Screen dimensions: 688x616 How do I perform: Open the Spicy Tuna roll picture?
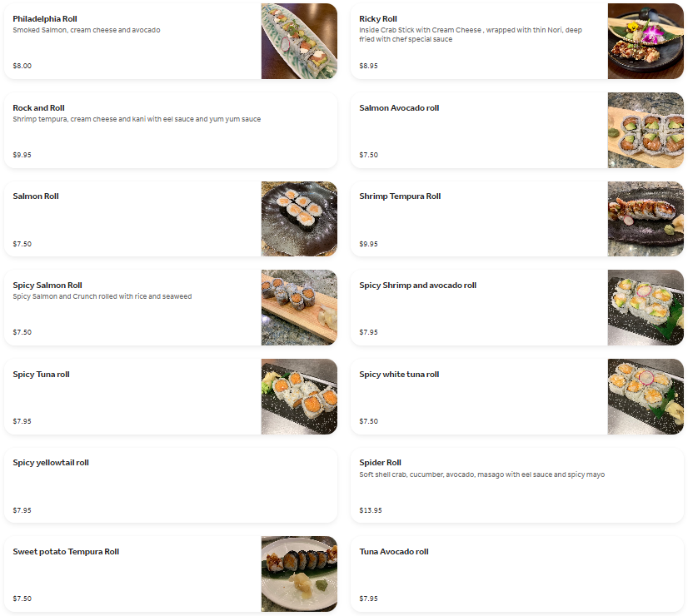tap(299, 397)
